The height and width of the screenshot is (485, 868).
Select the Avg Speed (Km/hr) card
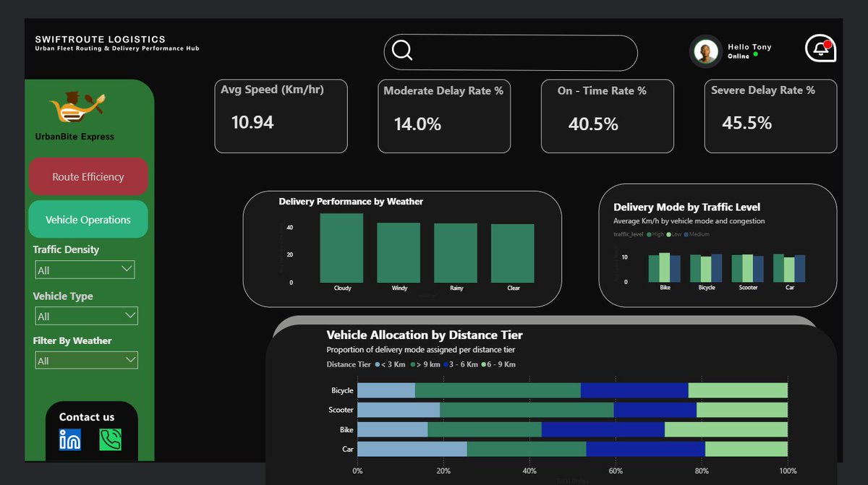281,116
